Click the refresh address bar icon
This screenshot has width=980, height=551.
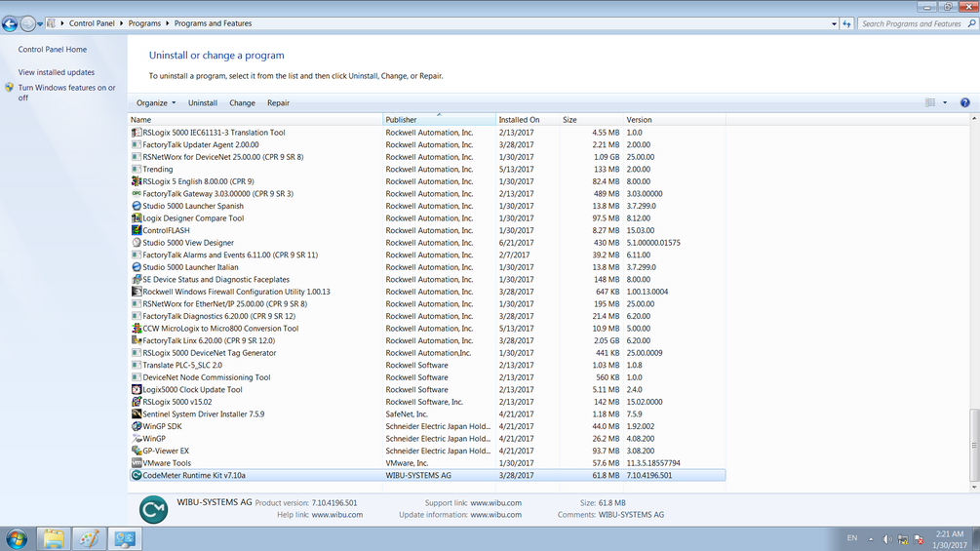point(846,23)
